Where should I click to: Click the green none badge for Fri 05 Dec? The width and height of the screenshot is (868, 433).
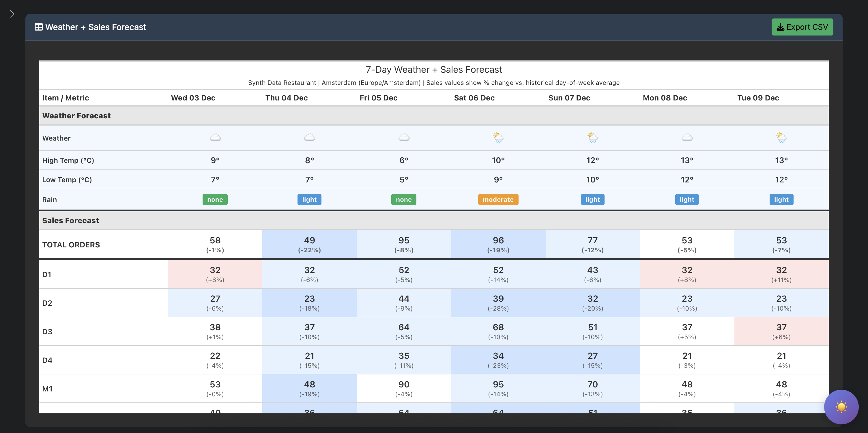pos(403,199)
